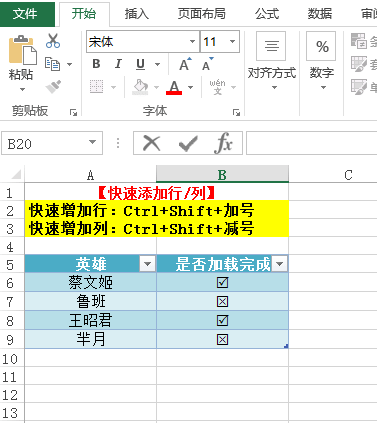The height and width of the screenshot is (423, 377).
Task: Apply Underline formatting
Action: (x=140, y=64)
